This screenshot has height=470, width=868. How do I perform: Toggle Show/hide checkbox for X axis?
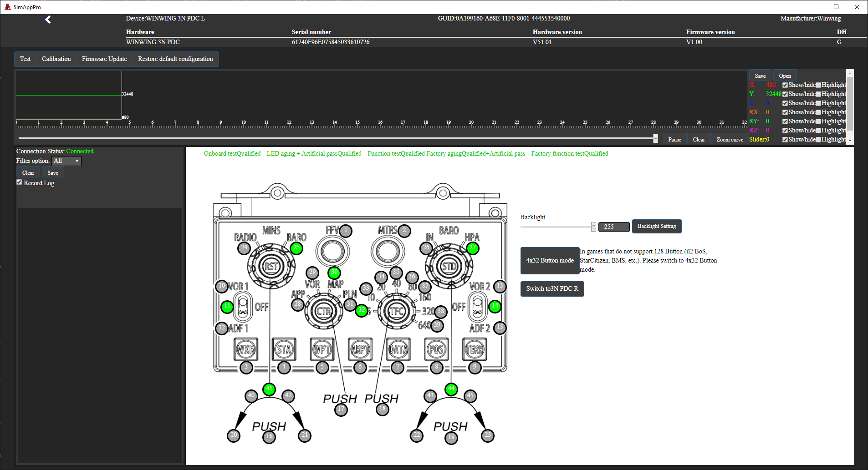(785, 85)
